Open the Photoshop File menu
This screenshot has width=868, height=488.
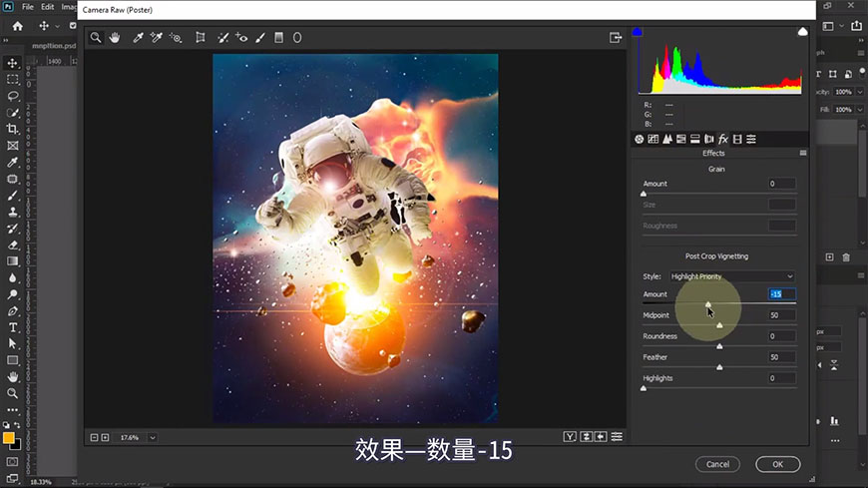[x=28, y=7]
